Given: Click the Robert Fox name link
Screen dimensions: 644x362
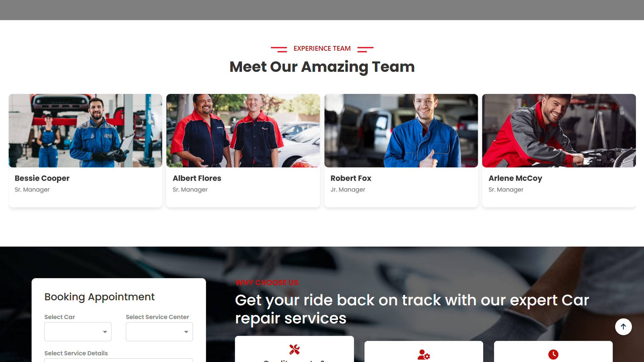Looking at the screenshot, I should [351, 178].
